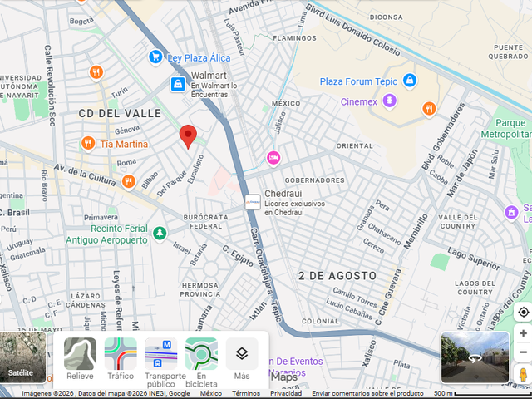Image resolution: width=532 pixels, height=399 pixels.
Task: Click the Plaza Forum Tepic shopping marker
Action: point(410,81)
